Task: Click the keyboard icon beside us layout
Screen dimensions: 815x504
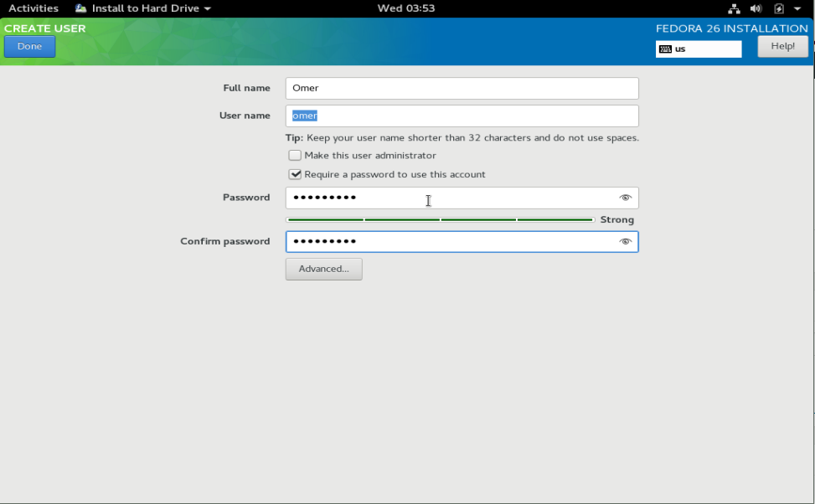Action: (665, 49)
